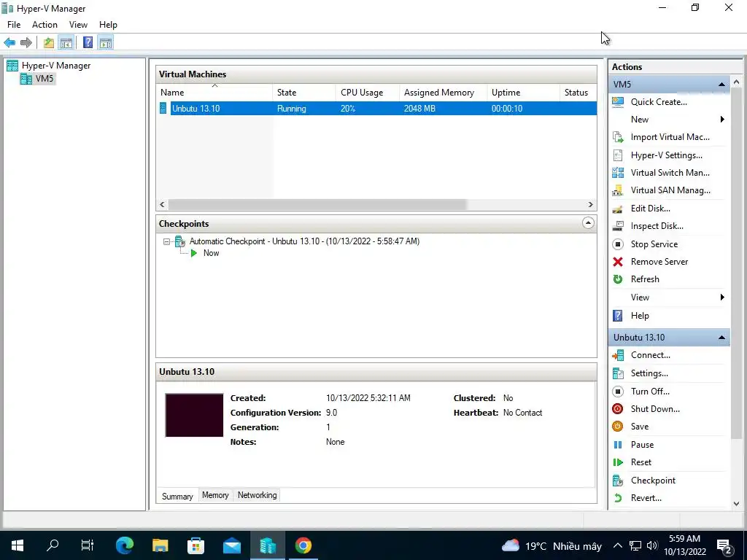Sort by the Name column header
The width and height of the screenshot is (747, 560).
pos(214,93)
